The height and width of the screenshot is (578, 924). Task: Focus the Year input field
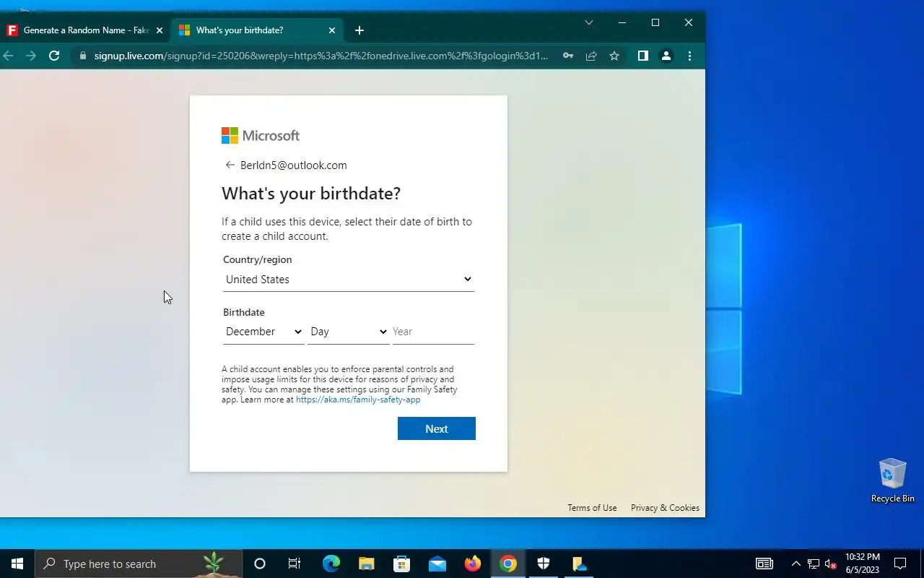(433, 332)
